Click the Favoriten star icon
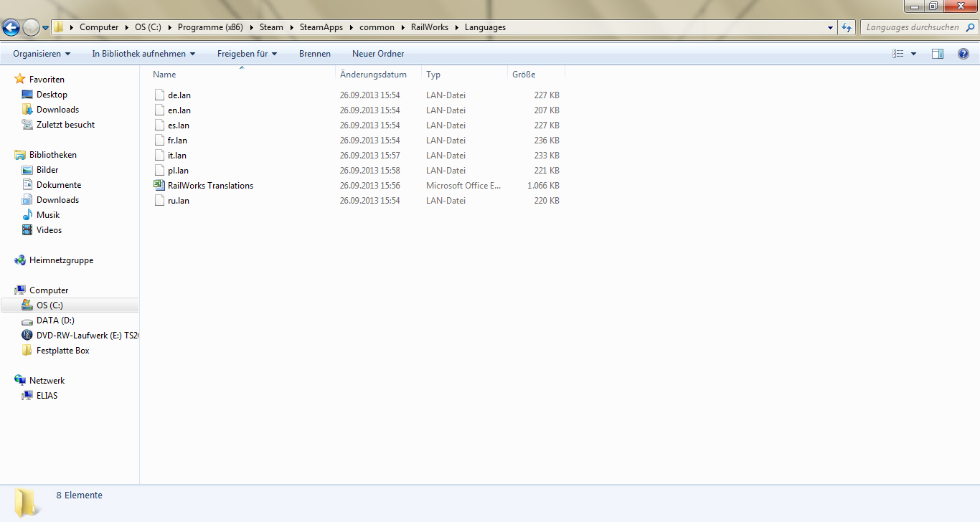 [20, 80]
